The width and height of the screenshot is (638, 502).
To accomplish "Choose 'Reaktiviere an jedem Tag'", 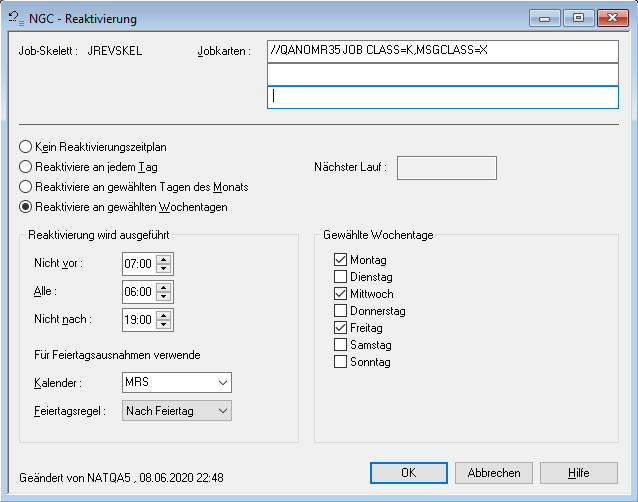I will (26, 167).
